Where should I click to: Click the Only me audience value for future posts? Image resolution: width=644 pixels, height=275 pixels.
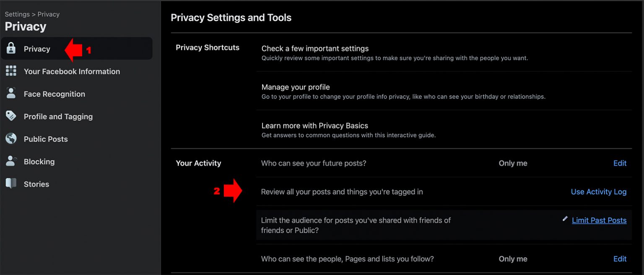pos(512,163)
